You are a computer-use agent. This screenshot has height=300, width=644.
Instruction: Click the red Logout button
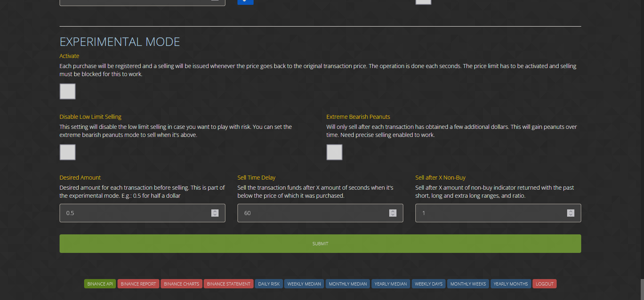(x=544, y=284)
